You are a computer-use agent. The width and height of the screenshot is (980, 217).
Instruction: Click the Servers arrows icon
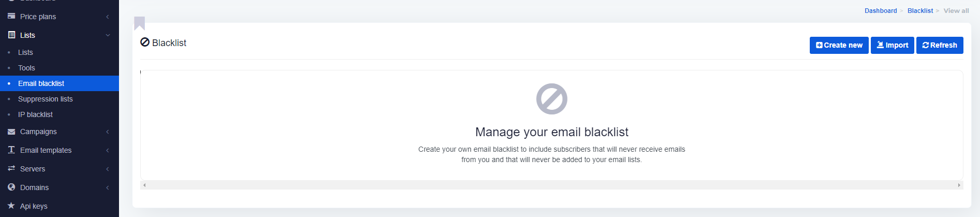tap(11, 168)
